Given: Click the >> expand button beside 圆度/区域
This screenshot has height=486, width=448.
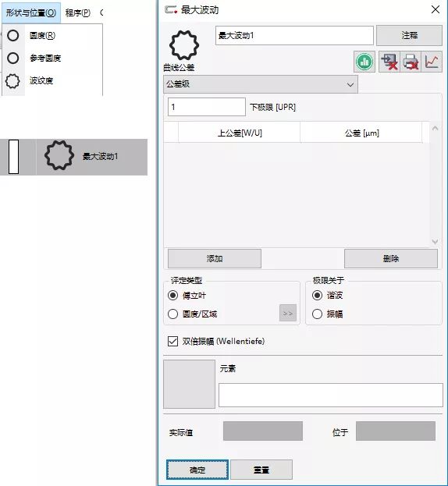Looking at the screenshot, I should pyautogui.click(x=288, y=313).
